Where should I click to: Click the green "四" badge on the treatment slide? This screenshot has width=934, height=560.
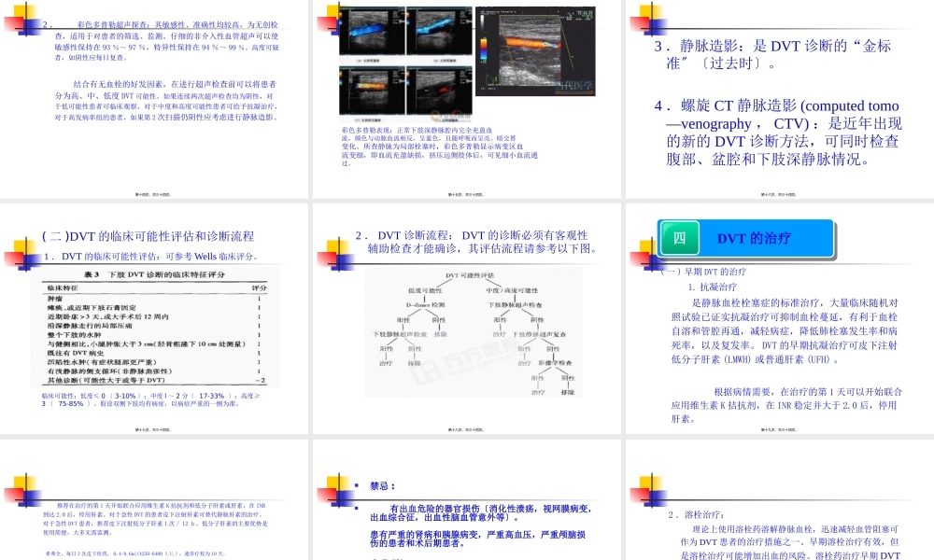point(680,238)
